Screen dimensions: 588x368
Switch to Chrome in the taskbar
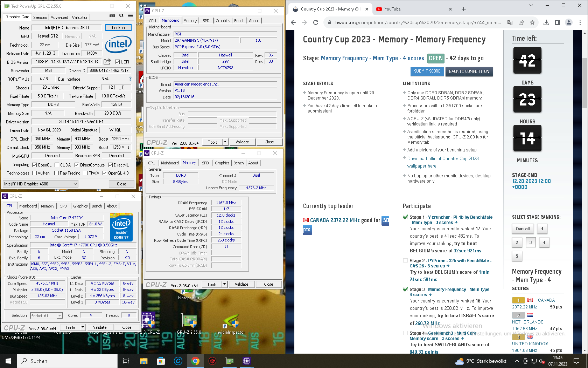195,361
